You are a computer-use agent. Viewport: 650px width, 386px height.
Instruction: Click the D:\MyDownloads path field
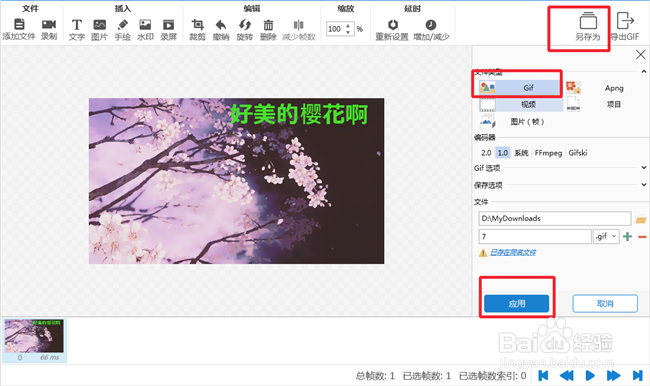[555, 218]
